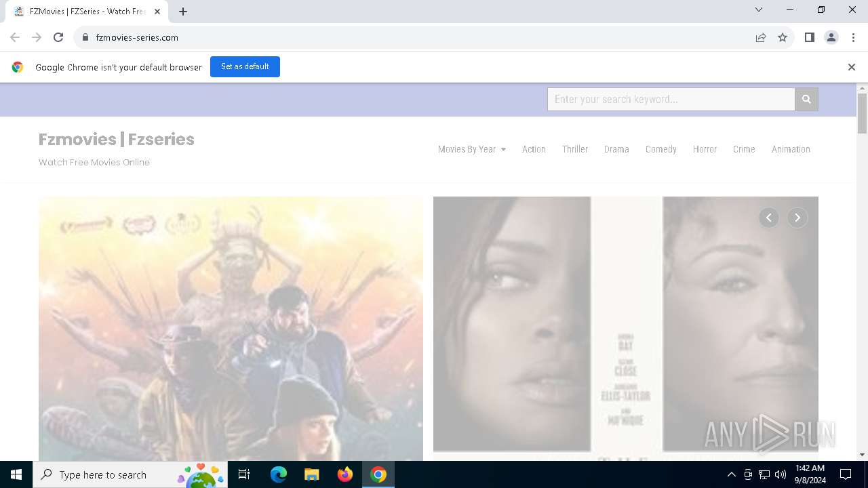Open the share this page icon
Image resolution: width=868 pixels, height=488 pixels.
[x=761, y=37]
